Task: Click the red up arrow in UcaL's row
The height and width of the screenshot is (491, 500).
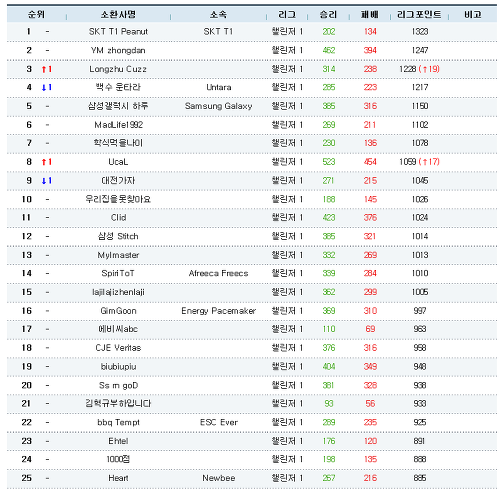Action: [x=44, y=162]
